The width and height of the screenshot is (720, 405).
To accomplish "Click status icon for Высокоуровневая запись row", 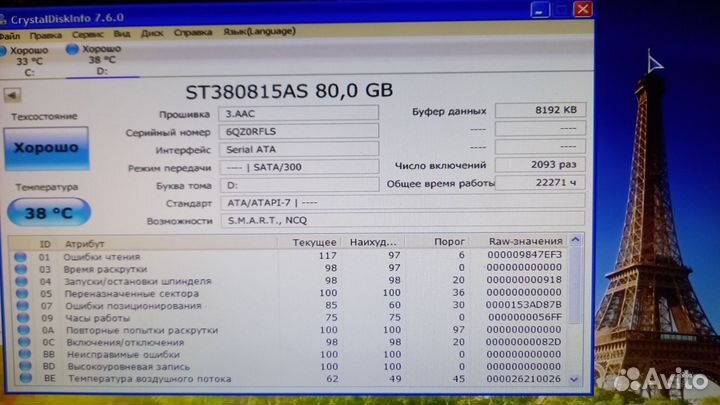I will tap(25, 366).
